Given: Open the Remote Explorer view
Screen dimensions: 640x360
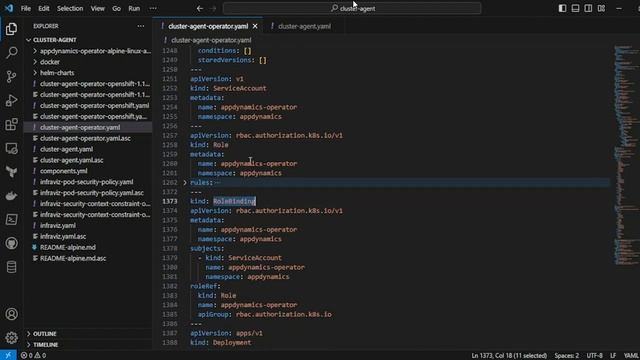Looking at the screenshot, I should pyautogui.click(x=11, y=148).
